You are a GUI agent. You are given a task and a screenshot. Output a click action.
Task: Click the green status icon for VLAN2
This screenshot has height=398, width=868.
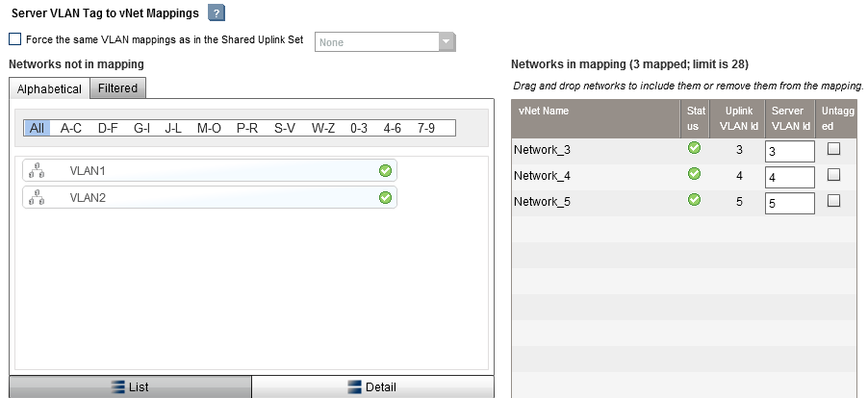[385, 197]
